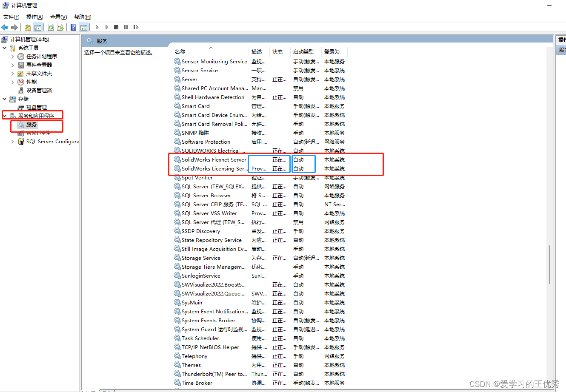The image size is (566, 392).
Task: Click the blue Back arrow in toolbar
Action: point(5,27)
